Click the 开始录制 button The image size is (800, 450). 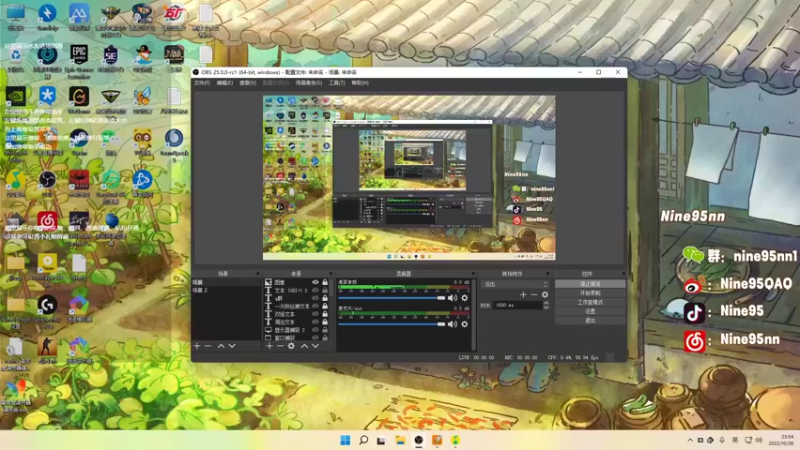pyautogui.click(x=590, y=293)
